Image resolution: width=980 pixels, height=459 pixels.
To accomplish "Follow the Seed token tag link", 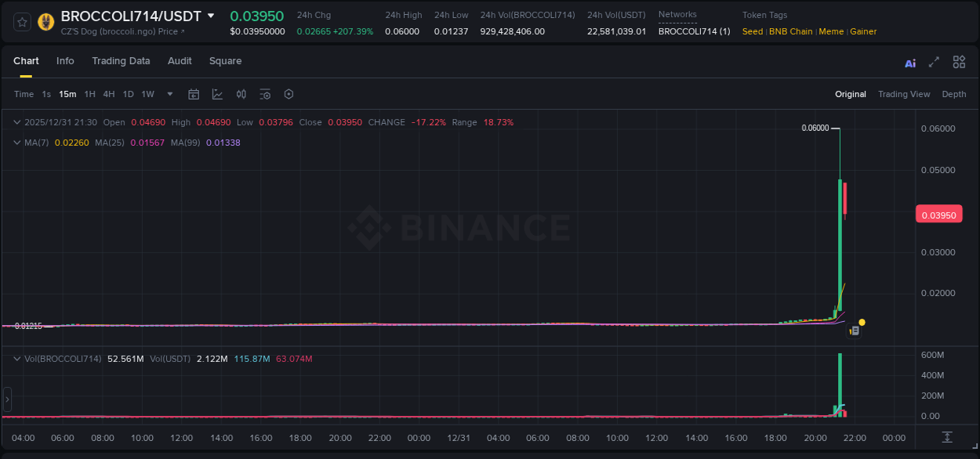I will 752,31.
